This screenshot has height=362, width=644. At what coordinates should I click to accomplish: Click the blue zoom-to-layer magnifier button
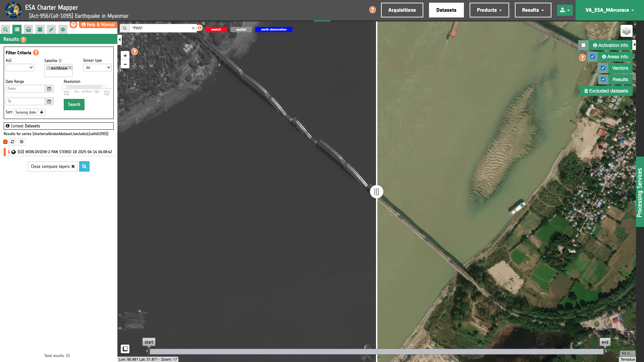click(x=84, y=167)
